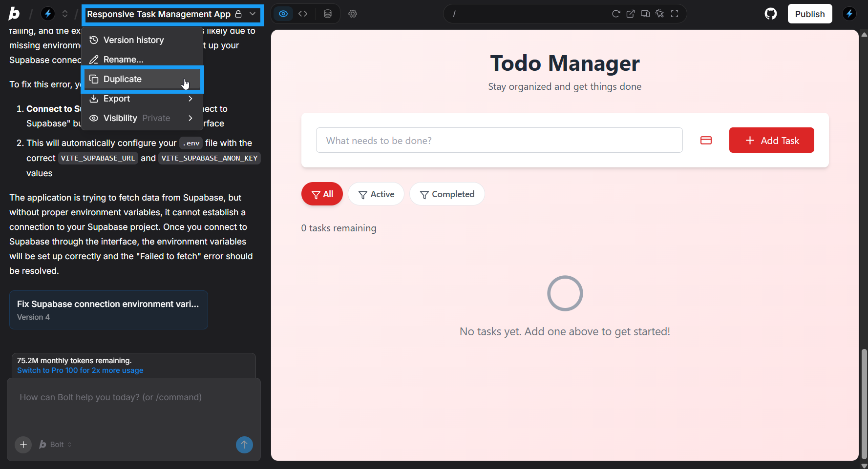Image resolution: width=868 pixels, height=469 pixels.
Task: Click the 75.2M monthly tokens remaining text
Action: coord(74,361)
